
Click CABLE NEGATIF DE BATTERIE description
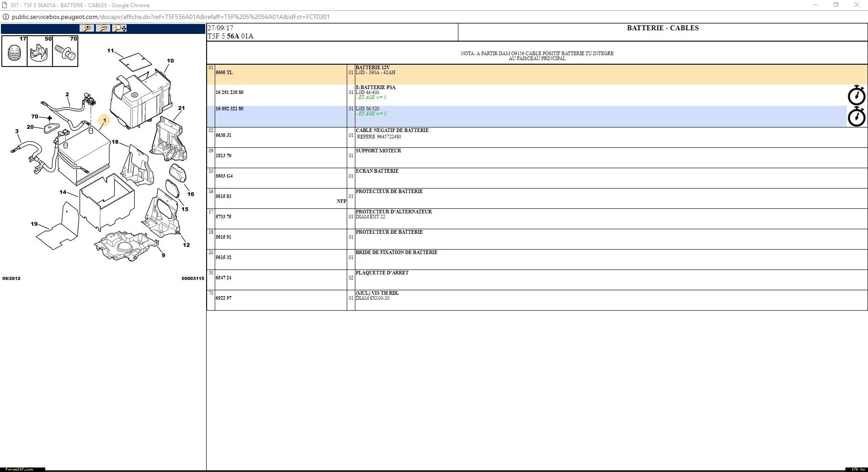coord(392,130)
